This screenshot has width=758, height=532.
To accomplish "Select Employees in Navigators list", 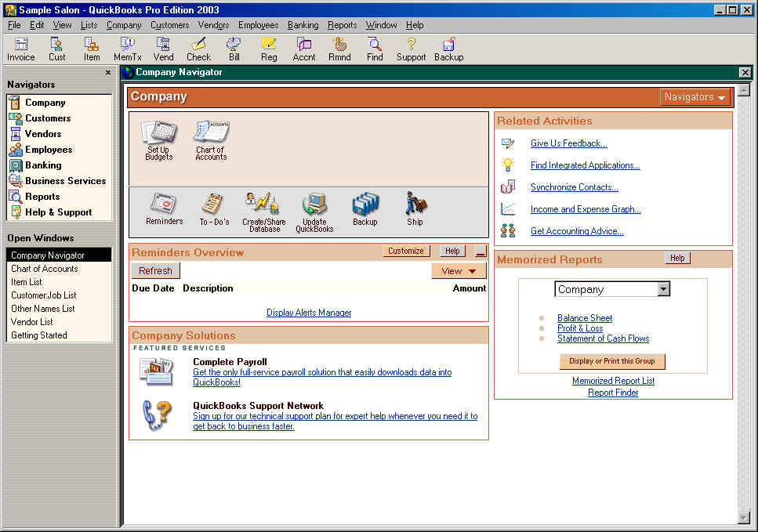I will [x=49, y=150].
